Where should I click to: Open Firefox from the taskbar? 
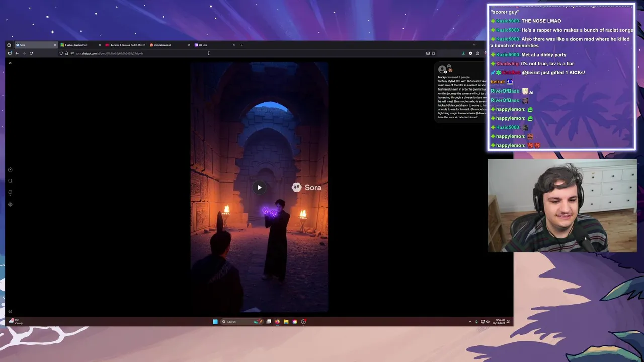277,322
